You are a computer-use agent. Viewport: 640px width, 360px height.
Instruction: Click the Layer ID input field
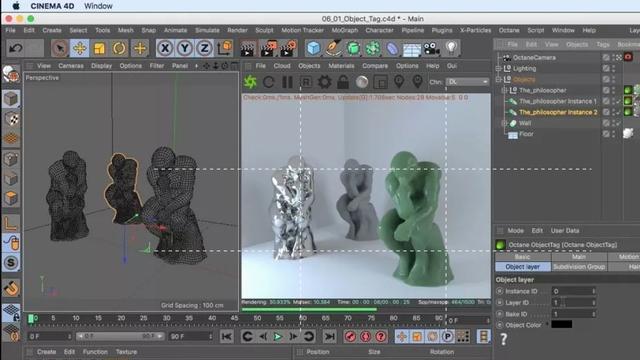(573, 302)
